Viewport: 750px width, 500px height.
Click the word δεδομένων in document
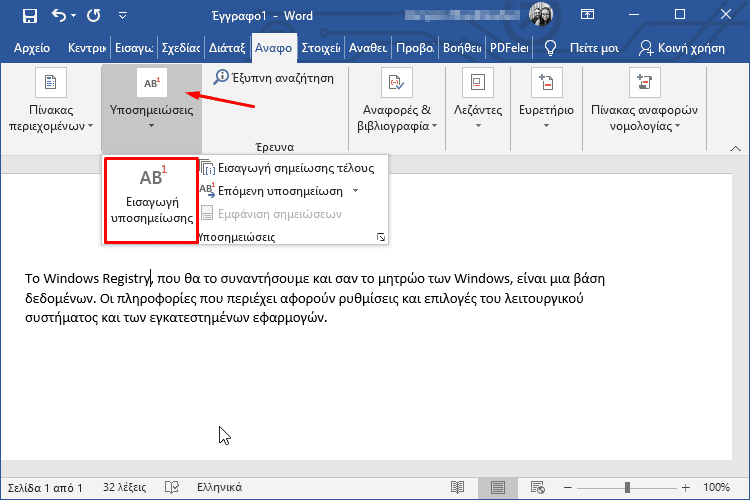(59, 299)
